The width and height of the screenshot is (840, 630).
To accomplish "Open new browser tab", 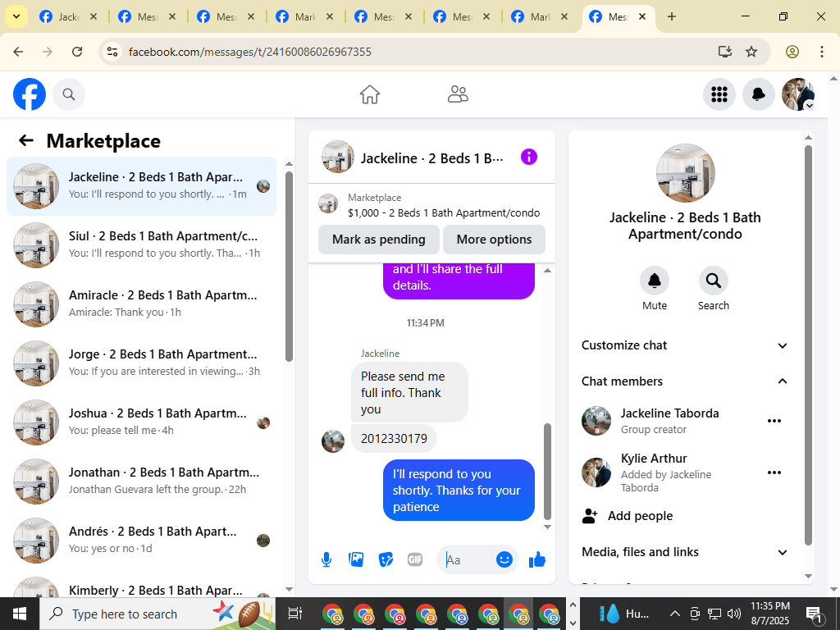I will click(672, 16).
